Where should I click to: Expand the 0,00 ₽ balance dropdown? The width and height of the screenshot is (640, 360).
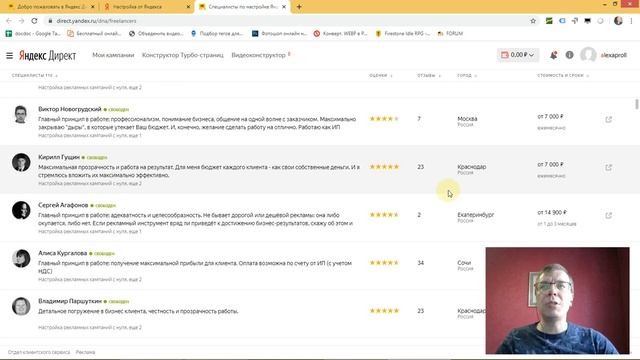518,55
